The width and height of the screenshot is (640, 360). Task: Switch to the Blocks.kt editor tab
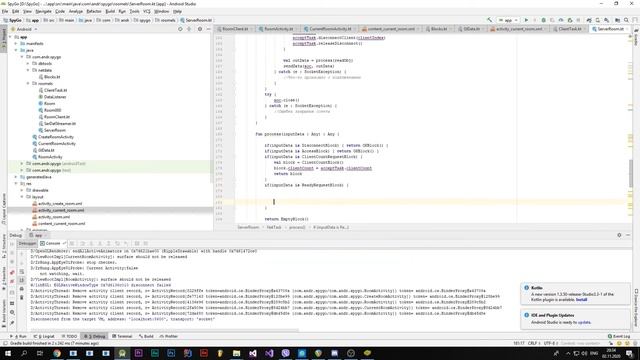pos(438,29)
